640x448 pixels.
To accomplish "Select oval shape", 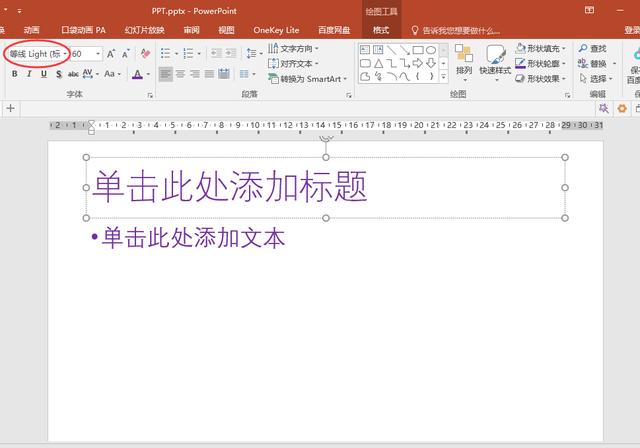I will click(431, 50).
